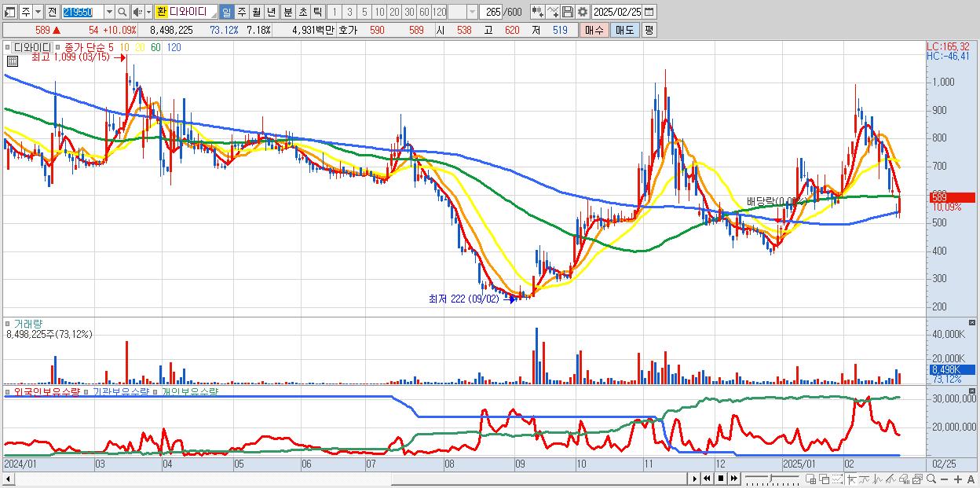
Task: Select the 틱 (tick) period toggle
Action: [x=317, y=12]
